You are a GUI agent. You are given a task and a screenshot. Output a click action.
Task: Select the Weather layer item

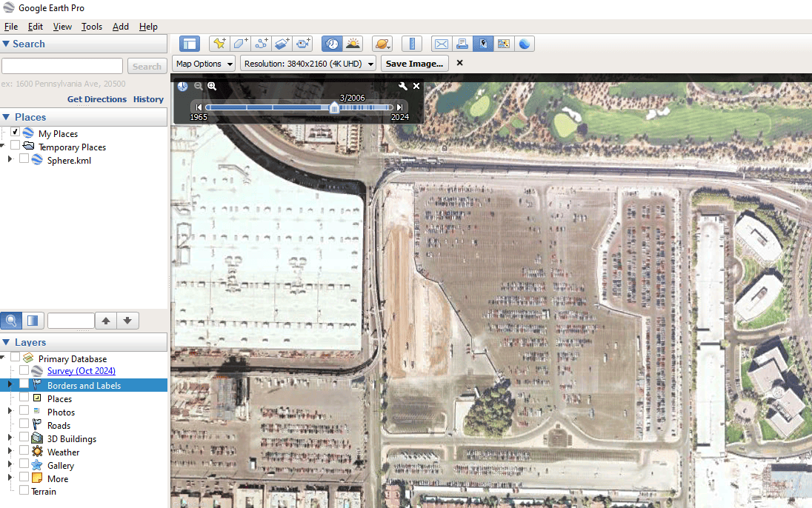pyautogui.click(x=63, y=452)
